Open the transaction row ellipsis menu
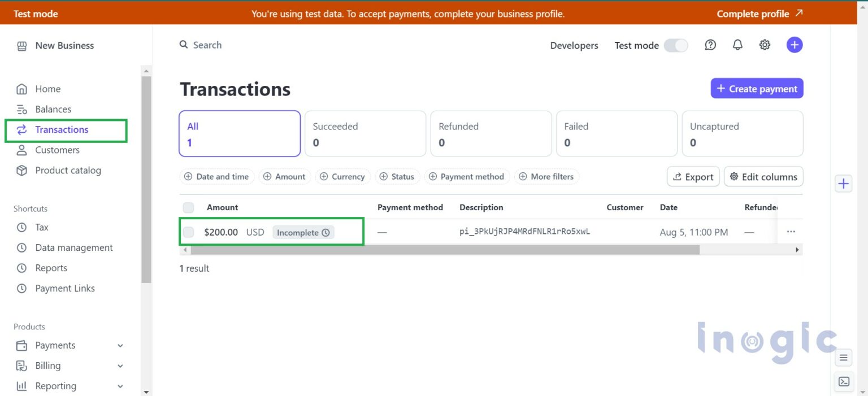 pyautogui.click(x=791, y=231)
